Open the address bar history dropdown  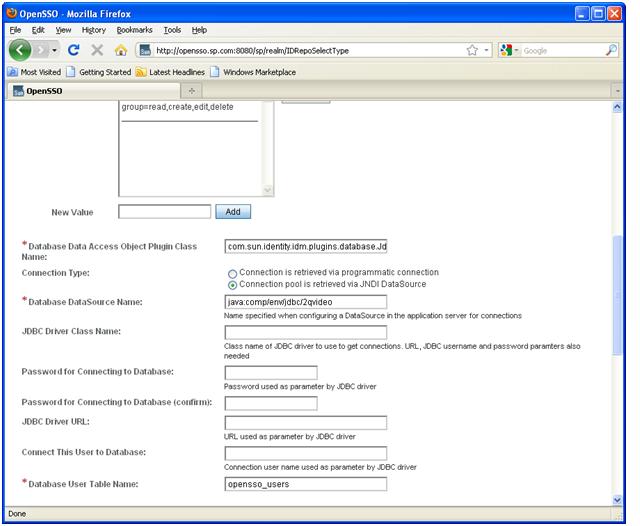pyautogui.click(x=486, y=51)
